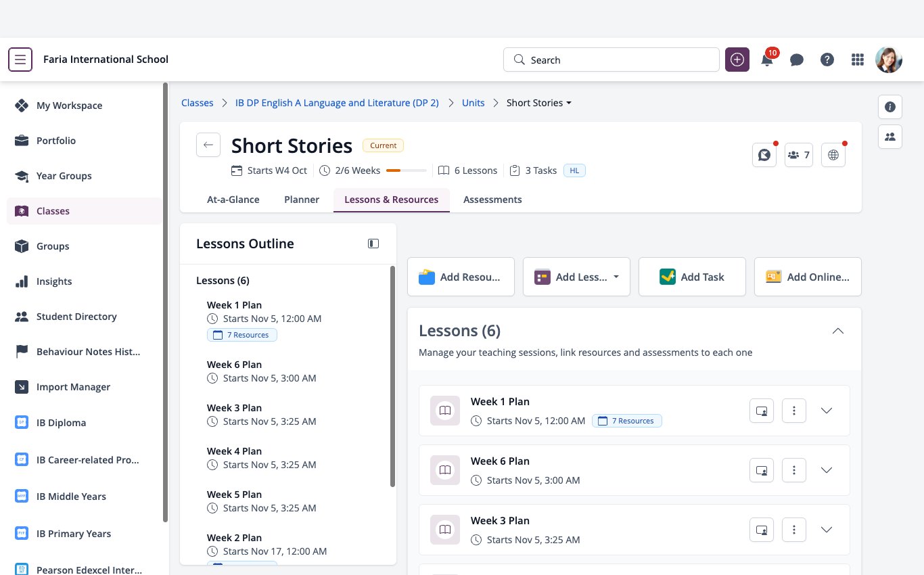The width and height of the screenshot is (924, 575).
Task: Open the apps grid launcher icon
Action: pyautogui.click(x=858, y=60)
